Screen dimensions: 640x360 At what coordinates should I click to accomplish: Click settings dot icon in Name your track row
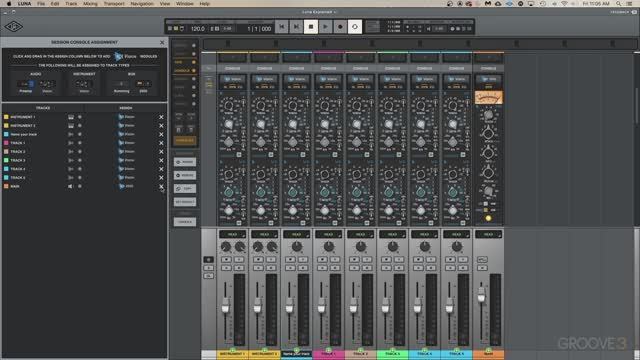(80, 134)
